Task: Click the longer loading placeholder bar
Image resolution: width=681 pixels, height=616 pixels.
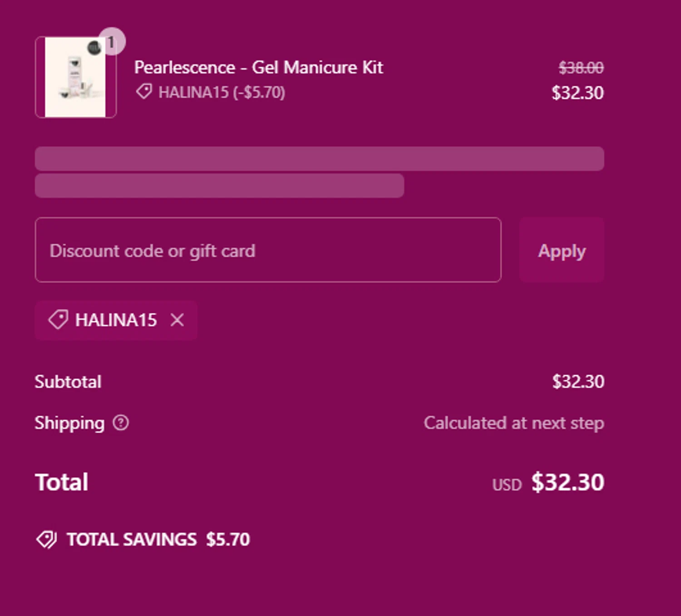Action: click(319, 159)
